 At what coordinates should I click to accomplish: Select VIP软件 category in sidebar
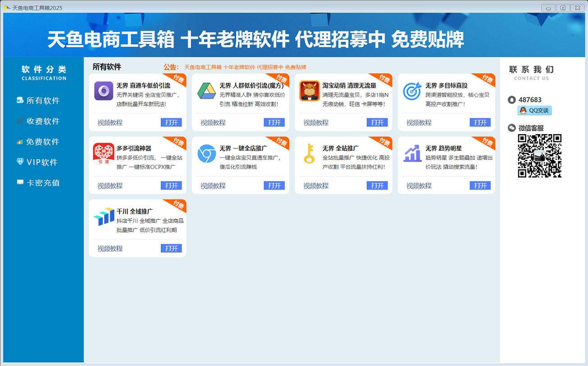(x=42, y=162)
